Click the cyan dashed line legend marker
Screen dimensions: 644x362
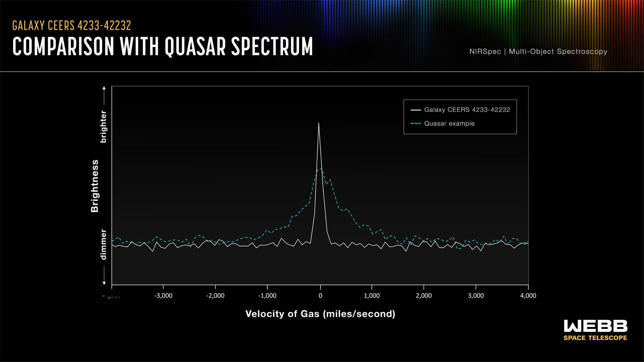416,124
